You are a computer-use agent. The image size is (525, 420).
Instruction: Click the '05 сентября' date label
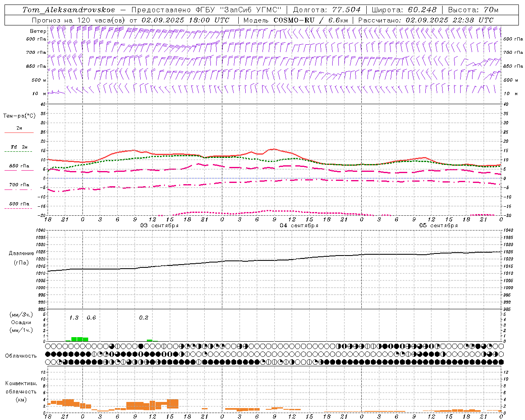[438, 226]
